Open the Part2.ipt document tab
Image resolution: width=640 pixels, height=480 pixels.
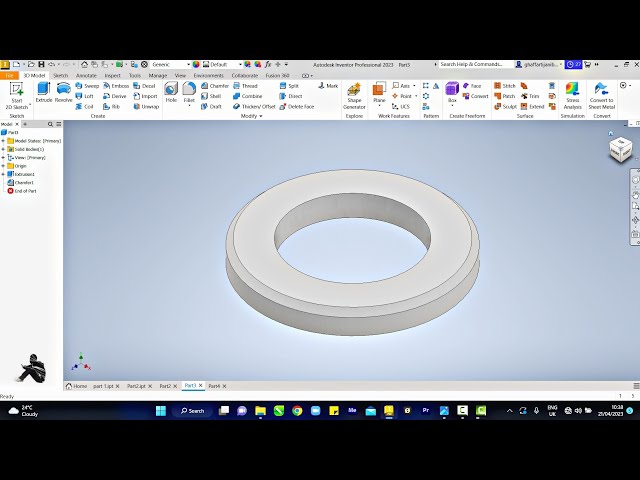136,386
